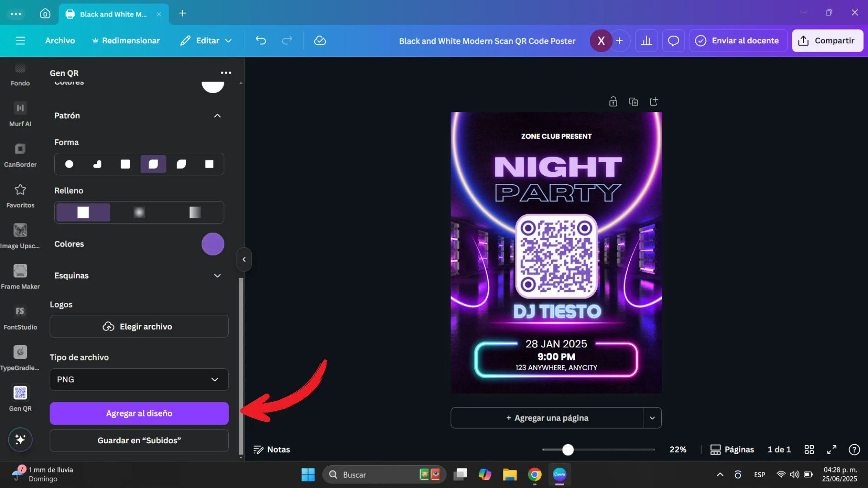Screen dimensions: 868x488
Task: Open the Murf AI app
Action: tap(20, 115)
